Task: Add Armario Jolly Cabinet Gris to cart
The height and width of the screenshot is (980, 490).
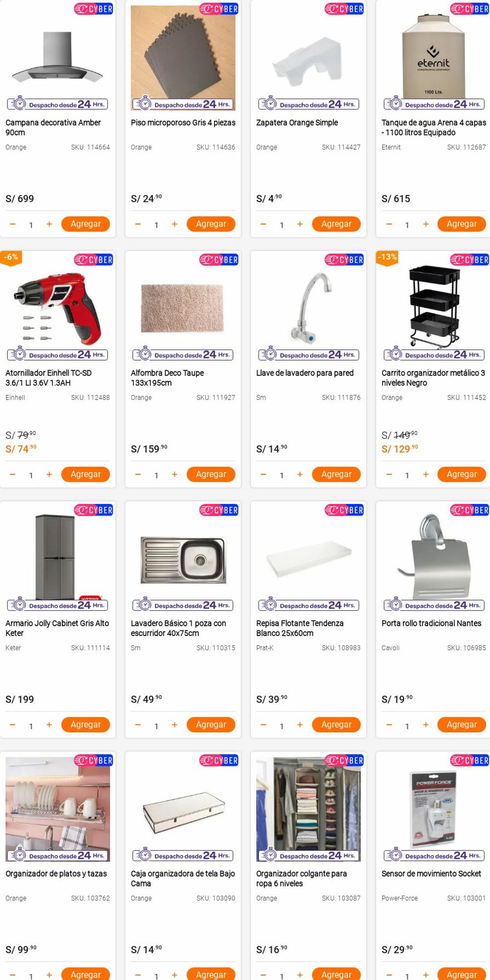Action: (85, 724)
